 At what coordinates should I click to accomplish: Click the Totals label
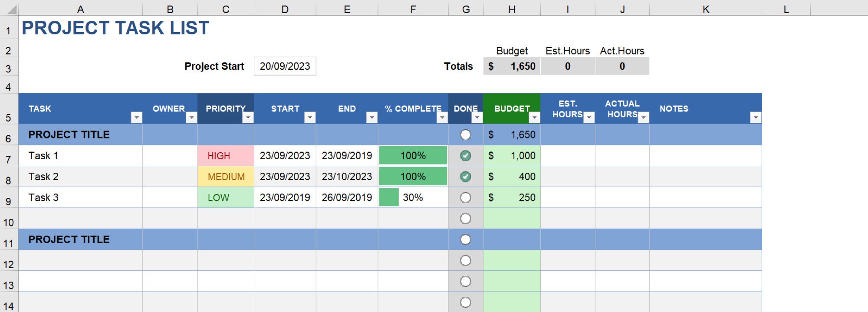coord(458,66)
